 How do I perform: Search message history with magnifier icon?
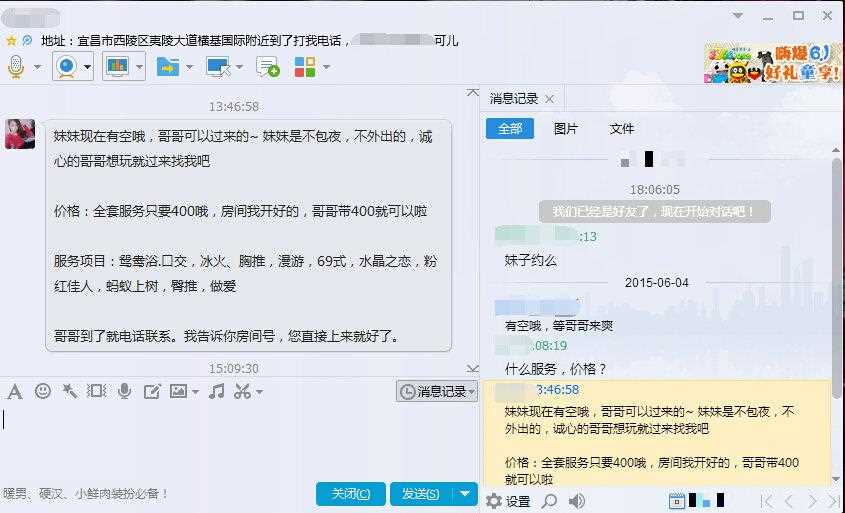pyautogui.click(x=549, y=501)
